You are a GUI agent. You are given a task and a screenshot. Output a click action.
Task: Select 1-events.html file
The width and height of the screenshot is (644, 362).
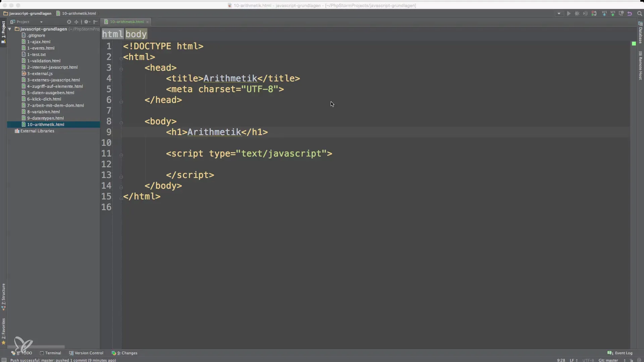click(41, 48)
